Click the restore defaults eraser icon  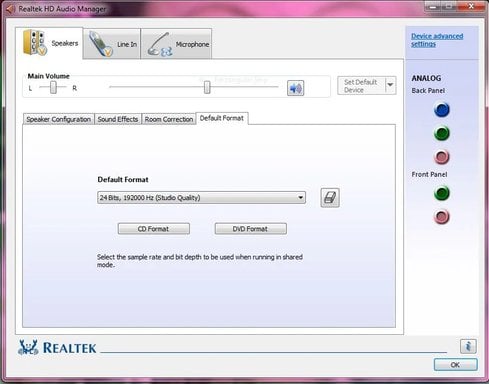point(330,198)
